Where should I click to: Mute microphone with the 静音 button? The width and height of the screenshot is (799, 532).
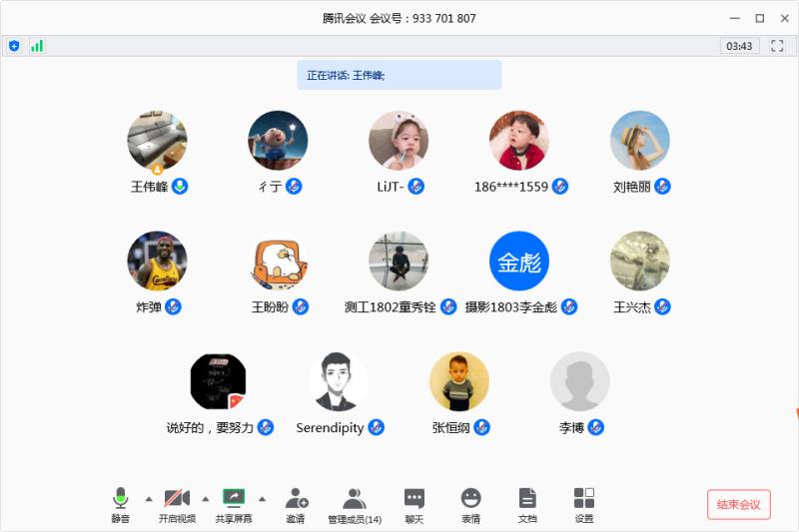click(121, 503)
